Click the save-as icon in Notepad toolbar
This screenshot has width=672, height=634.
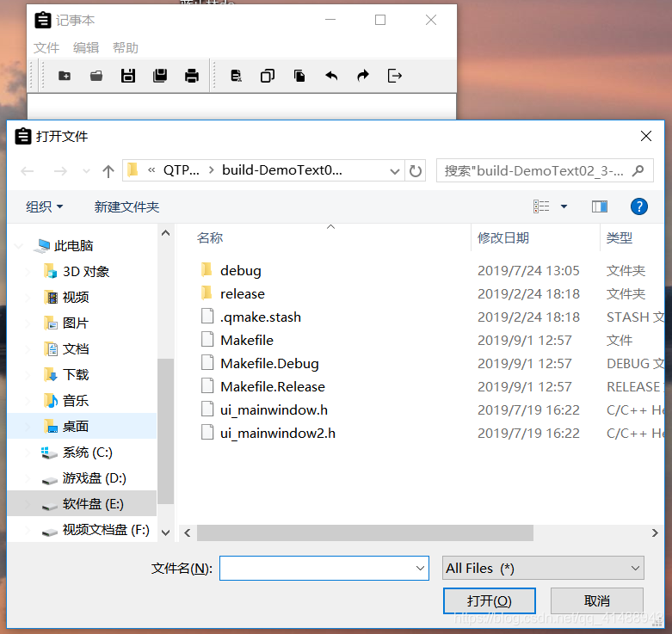tap(160, 76)
